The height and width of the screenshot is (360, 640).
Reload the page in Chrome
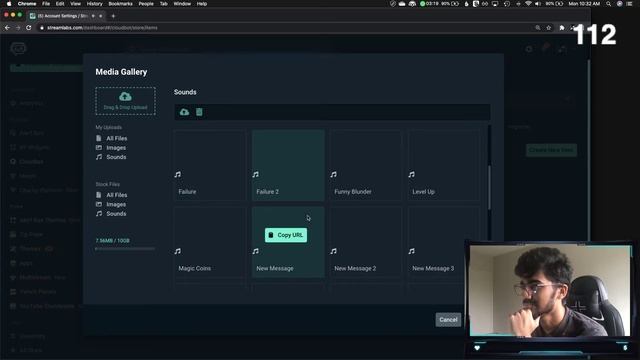click(29, 28)
